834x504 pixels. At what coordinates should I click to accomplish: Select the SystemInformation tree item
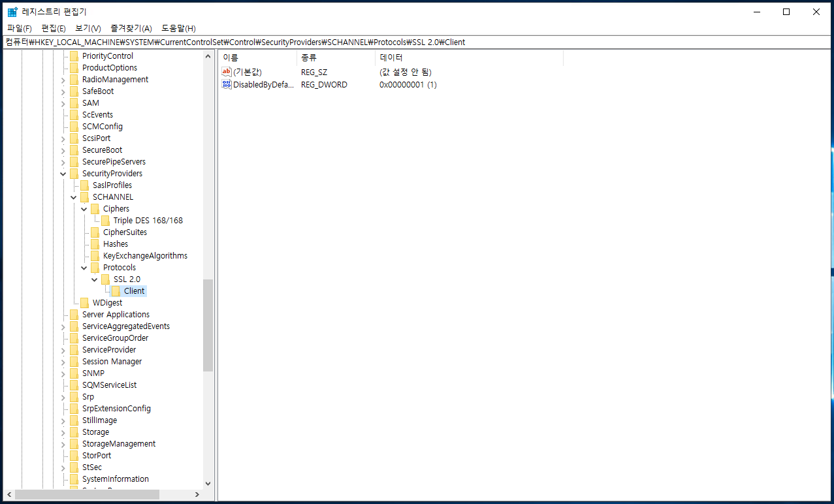[x=115, y=479]
